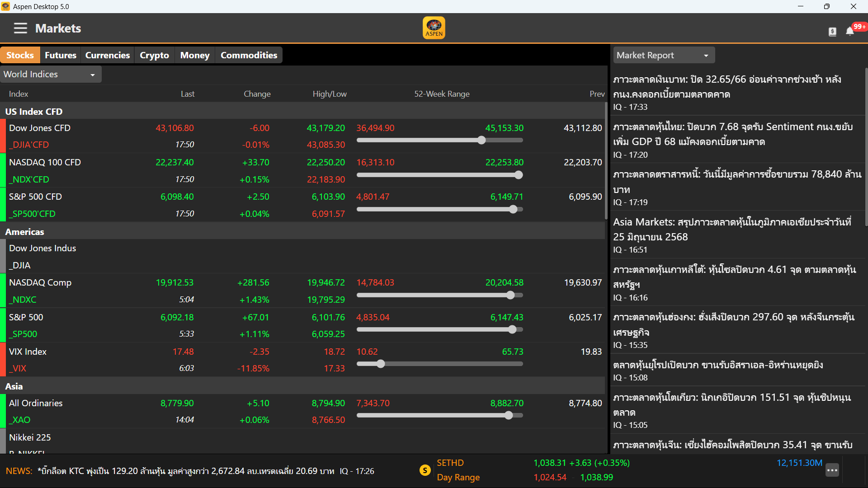Viewport: 868px width, 488px height.
Task: Open the three-dots more options button
Action: pos(832,470)
